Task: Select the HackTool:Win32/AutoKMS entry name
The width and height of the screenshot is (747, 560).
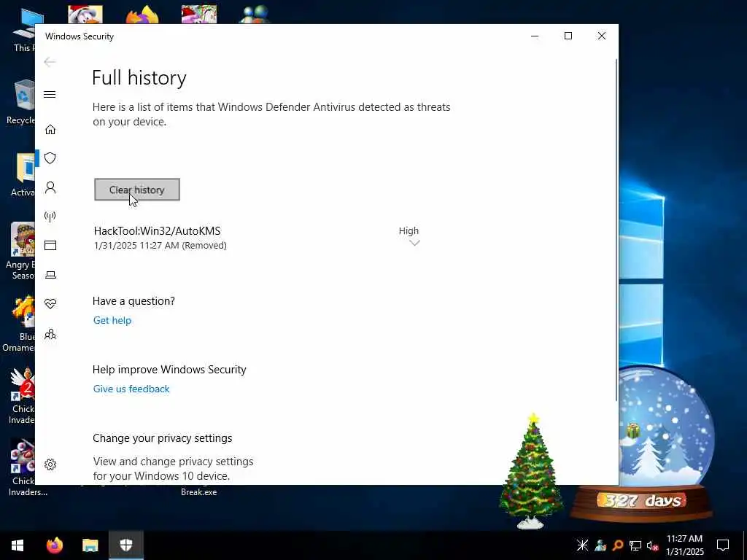Action: coord(158,231)
